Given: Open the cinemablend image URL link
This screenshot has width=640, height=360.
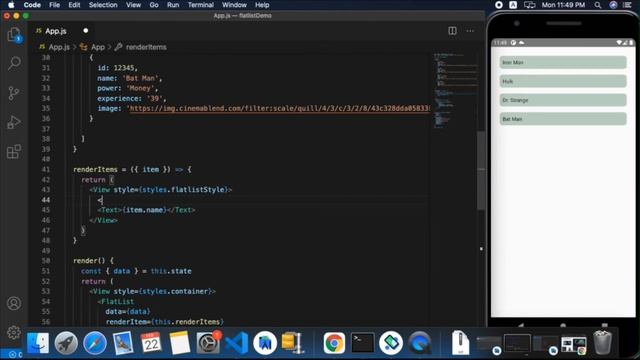Looking at the screenshot, I should (280, 108).
